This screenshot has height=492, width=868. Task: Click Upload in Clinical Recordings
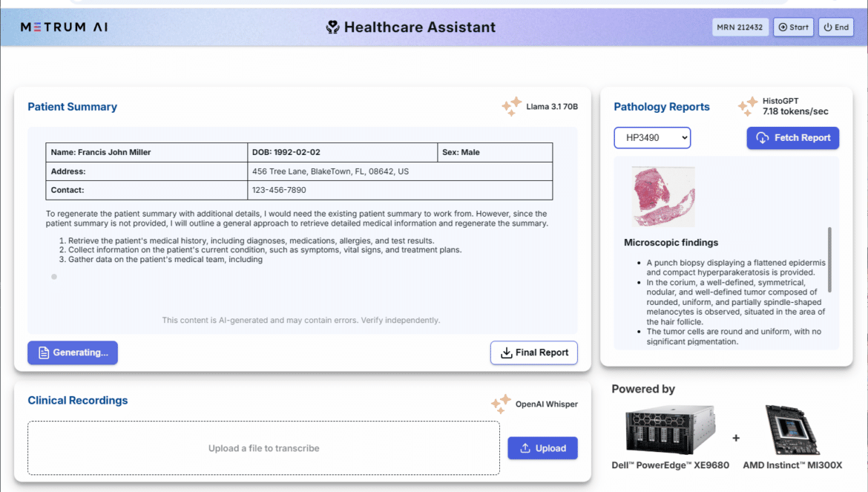click(542, 448)
